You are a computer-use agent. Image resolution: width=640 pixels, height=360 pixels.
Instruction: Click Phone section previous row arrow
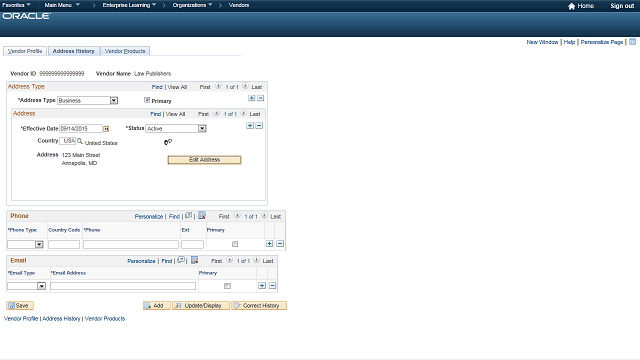237,216
